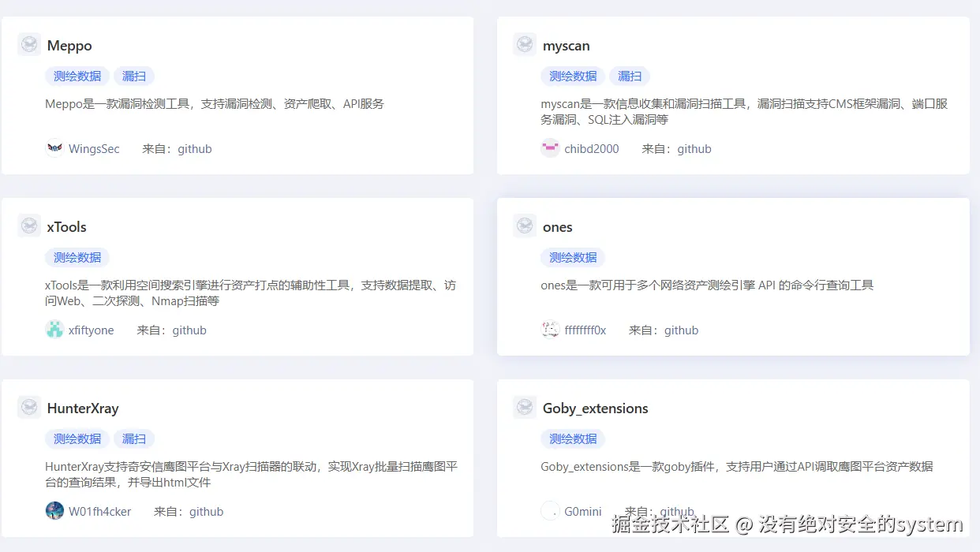Select 漏扫 tag on Meppo card
Image resolution: width=980 pixels, height=552 pixels.
[x=134, y=76]
